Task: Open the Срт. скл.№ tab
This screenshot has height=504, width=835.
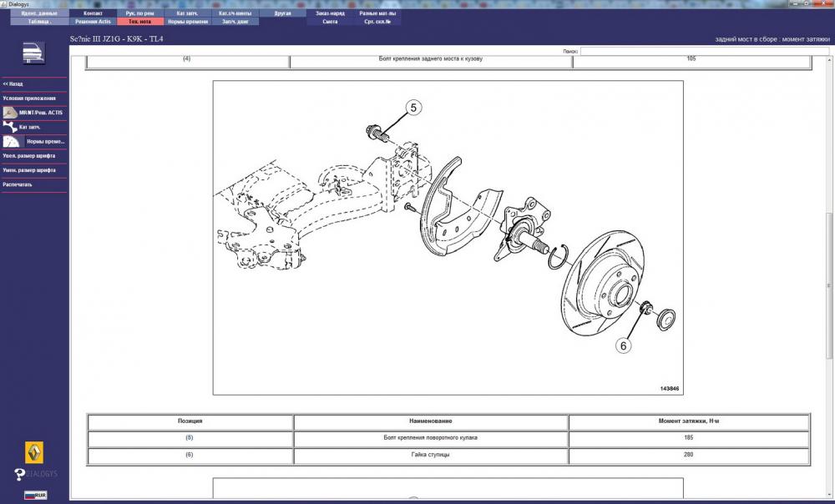Action: pos(377,22)
